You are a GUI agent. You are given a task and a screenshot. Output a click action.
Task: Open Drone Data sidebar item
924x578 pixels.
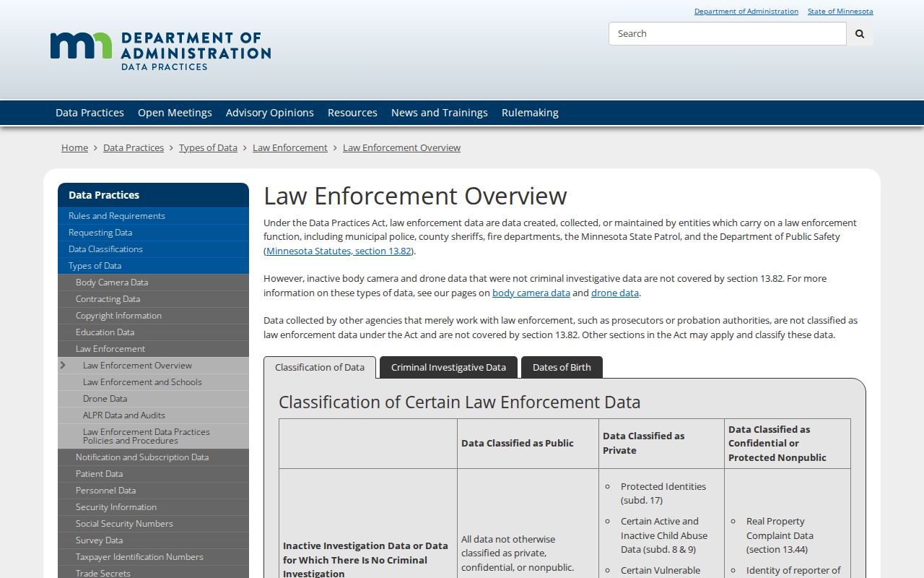[x=153, y=399]
